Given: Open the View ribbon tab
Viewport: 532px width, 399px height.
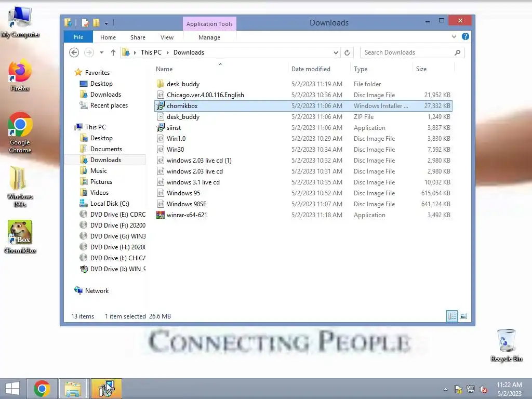Looking at the screenshot, I should point(167,37).
